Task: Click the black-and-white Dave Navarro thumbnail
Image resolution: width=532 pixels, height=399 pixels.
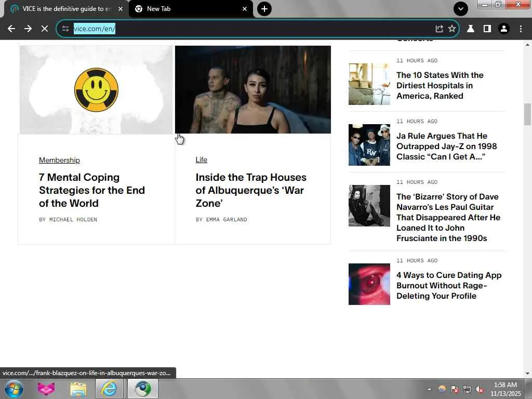Action: 369,206
